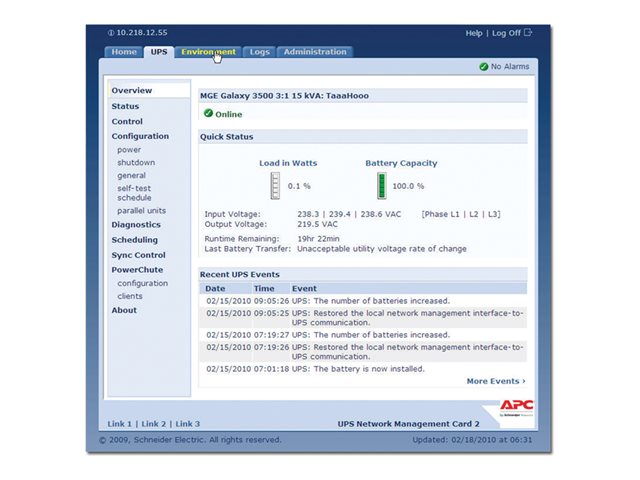Click the Log Off exit icon
The height and width of the screenshot is (480, 640).
pos(528,32)
